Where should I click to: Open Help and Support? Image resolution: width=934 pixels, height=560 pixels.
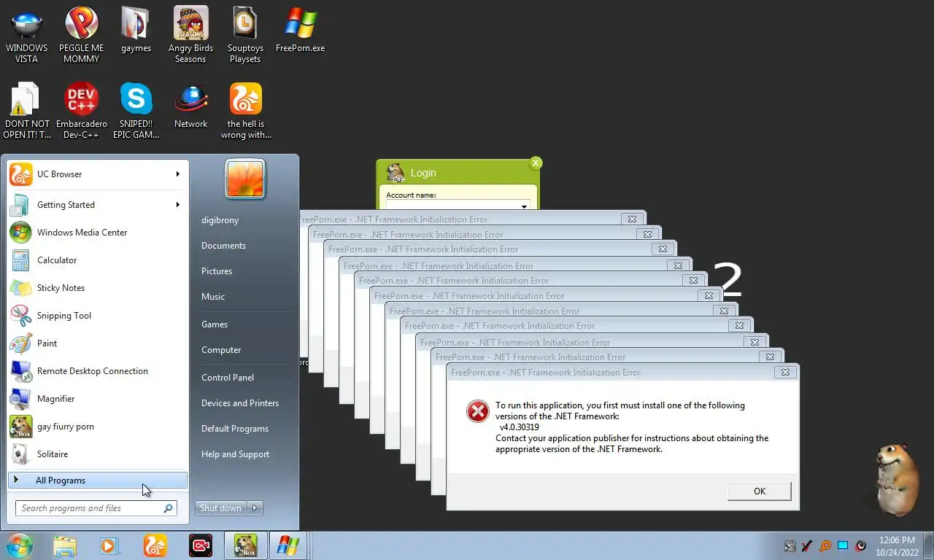click(235, 454)
